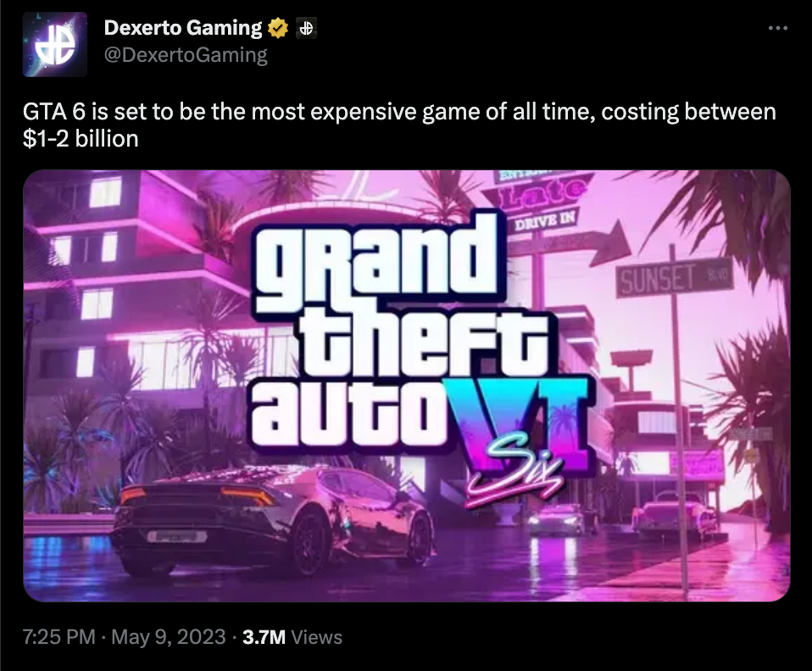This screenshot has width=812, height=671.
Task: Click the Dexerto affiliate badge icon
Action: (x=306, y=28)
